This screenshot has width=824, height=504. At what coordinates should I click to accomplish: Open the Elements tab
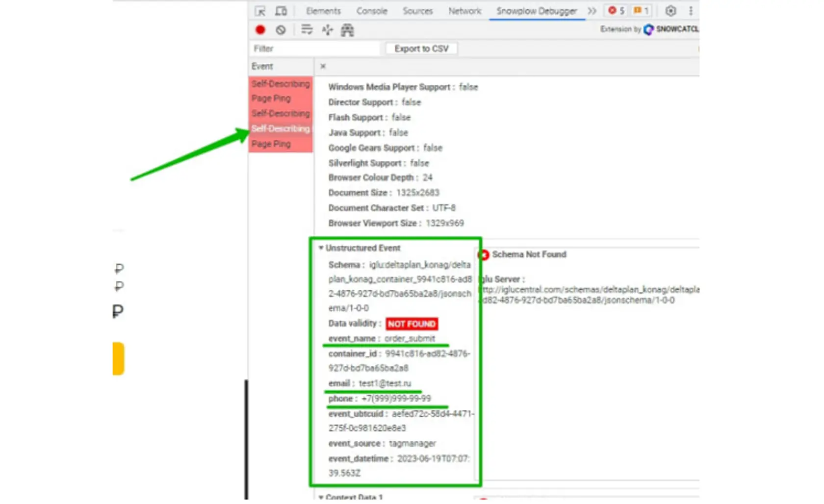(323, 11)
